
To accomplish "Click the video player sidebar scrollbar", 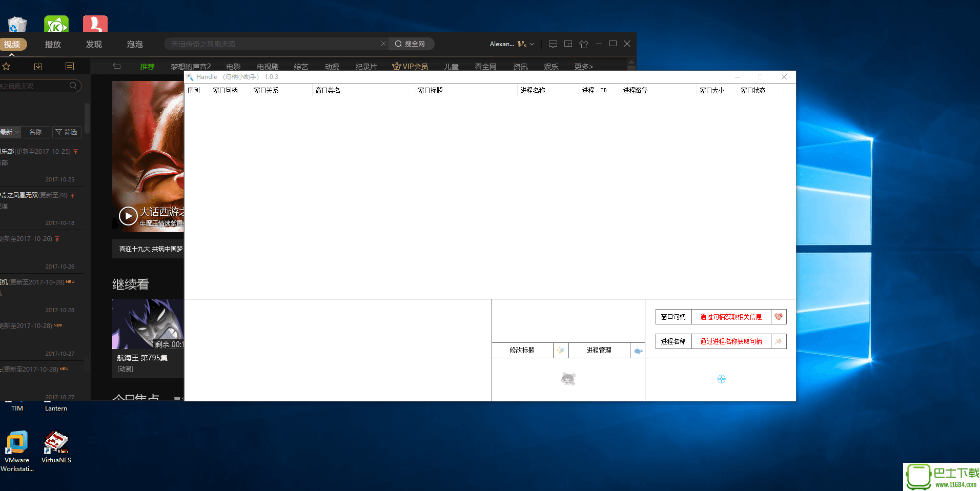I will (x=87, y=118).
